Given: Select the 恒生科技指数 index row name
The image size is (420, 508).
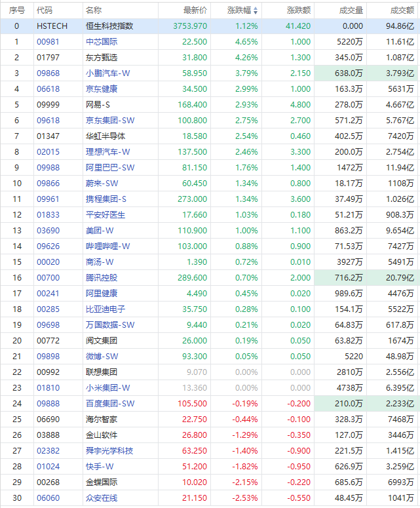Looking at the screenshot, I should pyautogui.click(x=109, y=26).
